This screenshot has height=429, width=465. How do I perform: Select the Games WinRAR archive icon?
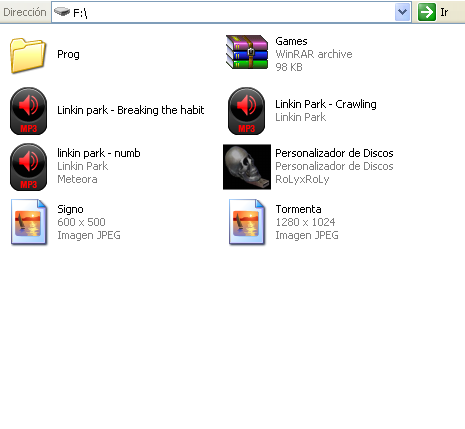pyautogui.click(x=247, y=52)
